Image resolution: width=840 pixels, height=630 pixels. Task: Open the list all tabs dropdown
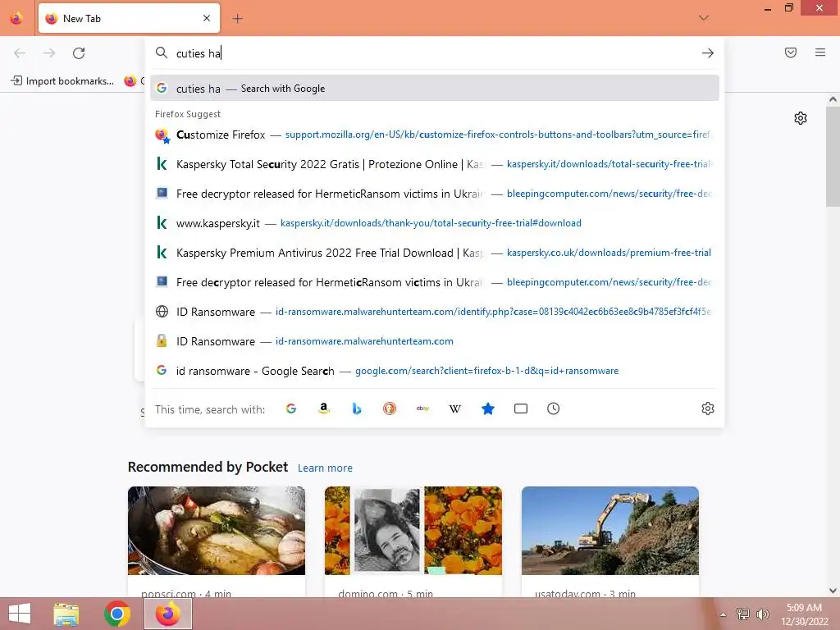tap(703, 18)
